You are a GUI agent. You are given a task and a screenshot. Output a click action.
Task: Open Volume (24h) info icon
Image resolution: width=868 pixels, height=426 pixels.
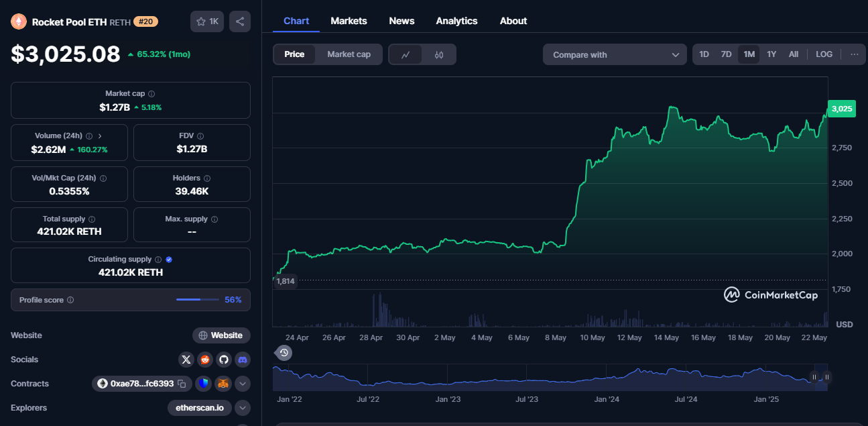[x=89, y=136]
